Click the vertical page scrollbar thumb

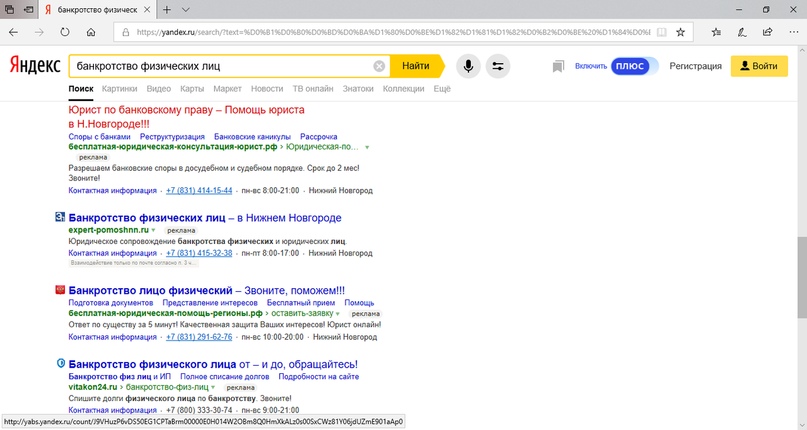802,278
